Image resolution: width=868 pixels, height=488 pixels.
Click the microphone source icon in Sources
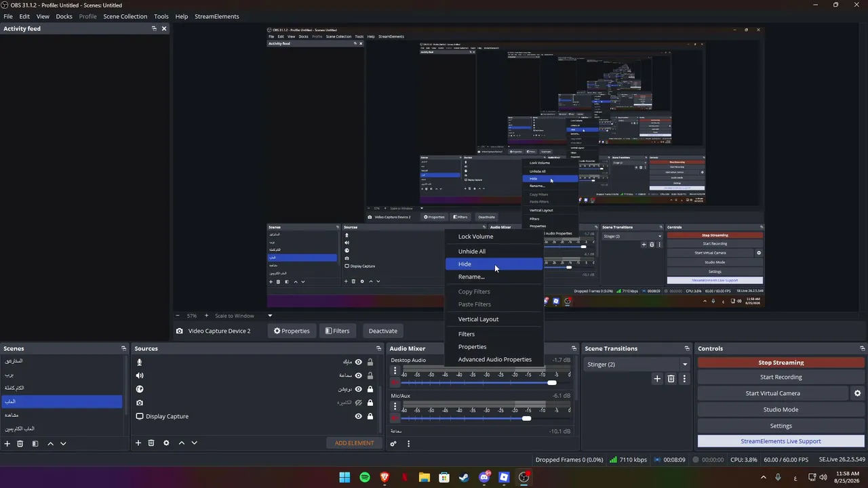[x=140, y=362]
